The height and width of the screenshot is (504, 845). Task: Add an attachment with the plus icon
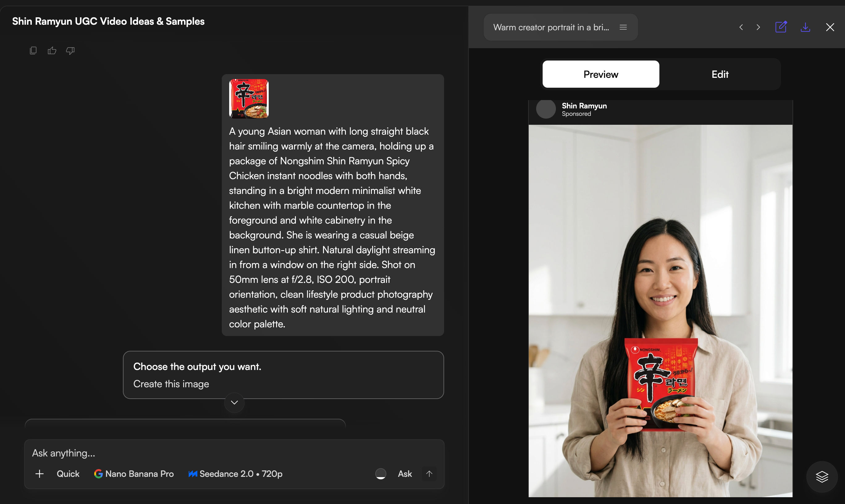[x=40, y=474]
